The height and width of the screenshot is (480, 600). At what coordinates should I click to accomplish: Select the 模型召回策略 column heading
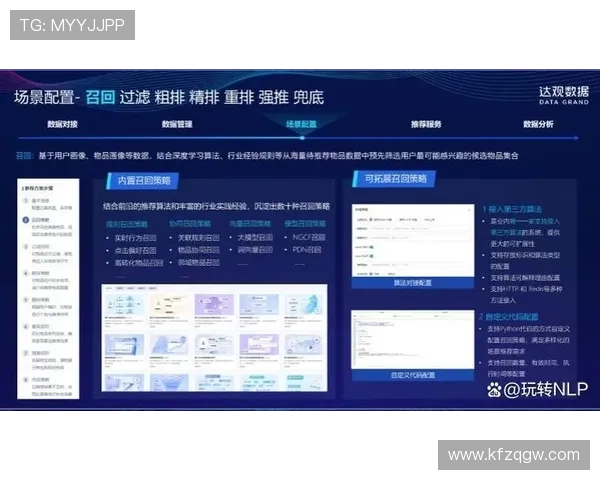(305, 224)
